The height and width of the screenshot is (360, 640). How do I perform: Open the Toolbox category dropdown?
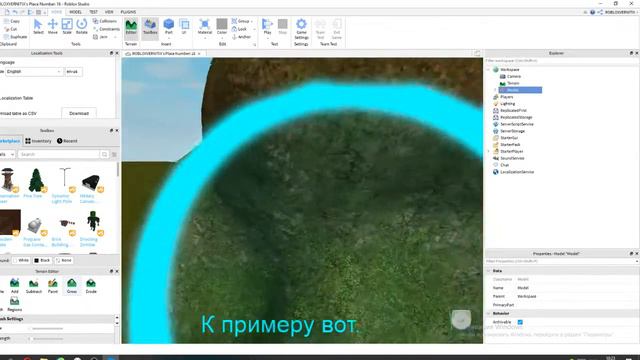coord(7,154)
